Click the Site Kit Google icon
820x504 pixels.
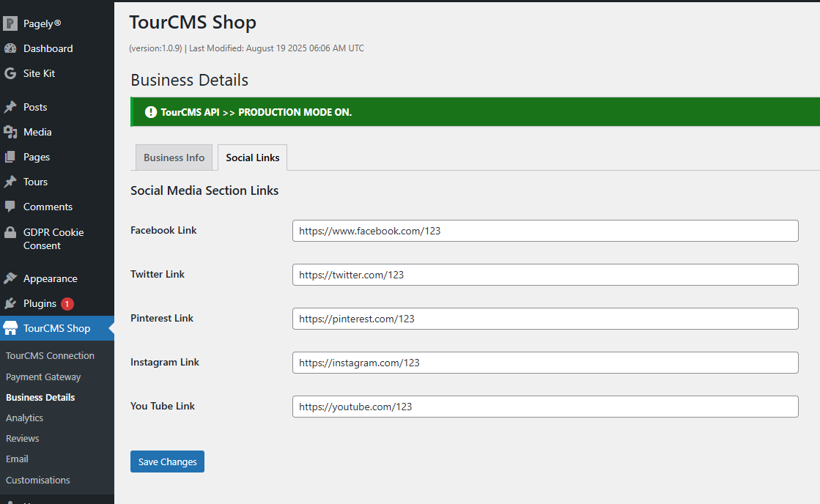(10, 73)
